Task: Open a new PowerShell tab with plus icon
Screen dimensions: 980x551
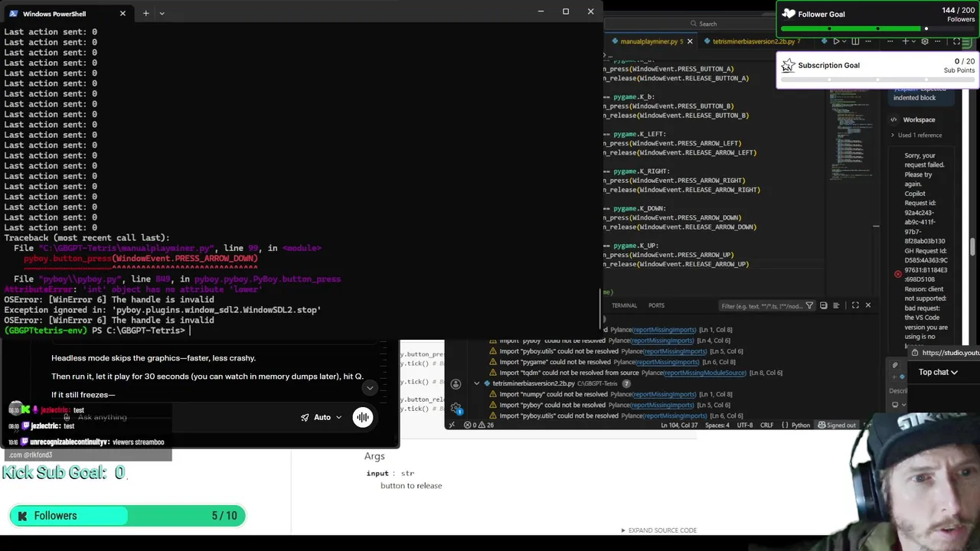Action: click(x=145, y=13)
